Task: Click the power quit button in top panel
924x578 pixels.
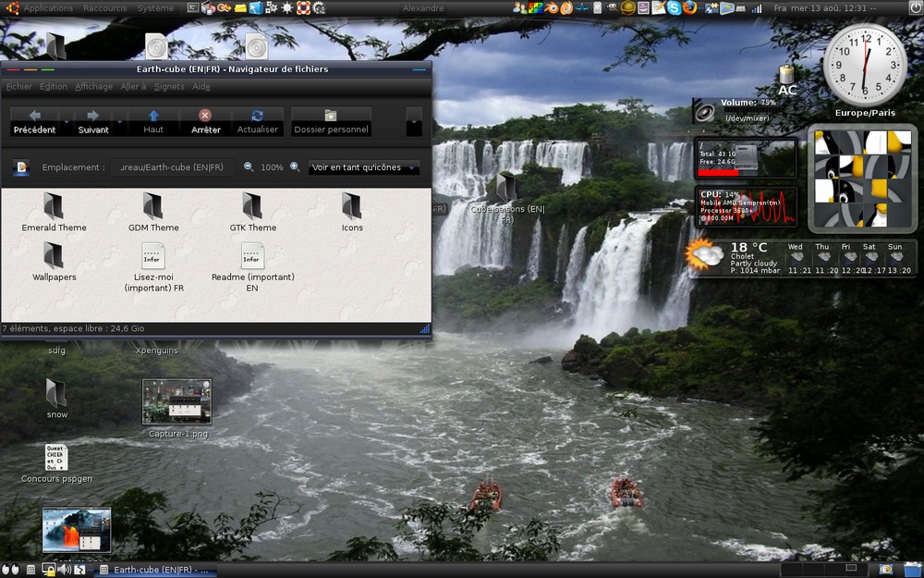Action: click(915, 7)
